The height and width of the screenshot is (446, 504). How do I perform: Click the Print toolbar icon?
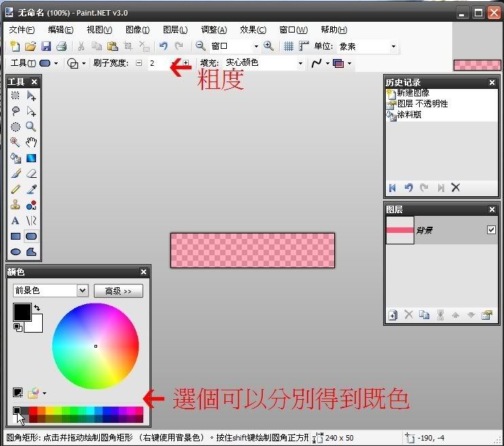[x=61, y=46]
